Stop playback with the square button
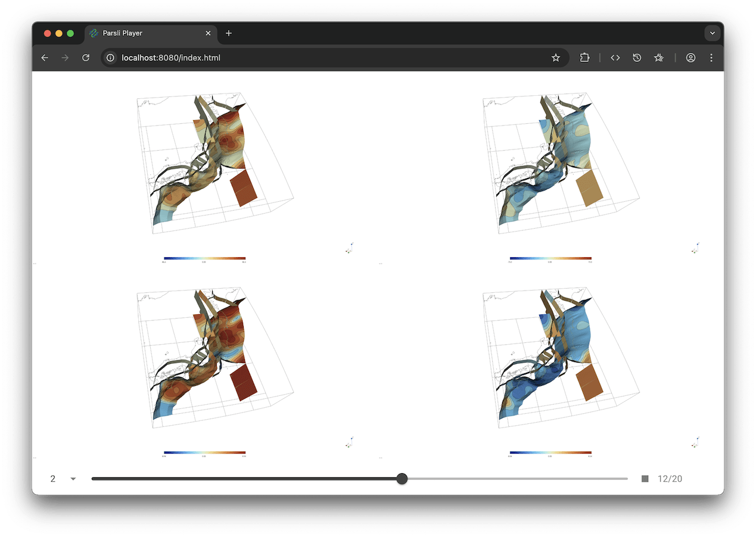The image size is (756, 537). coord(645,479)
